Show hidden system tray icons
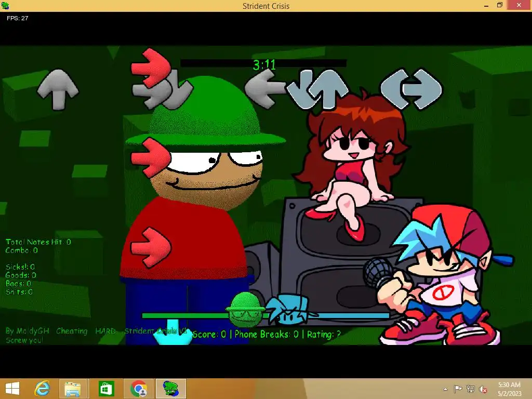The height and width of the screenshot is (399, 532). (x=445, y=389)
